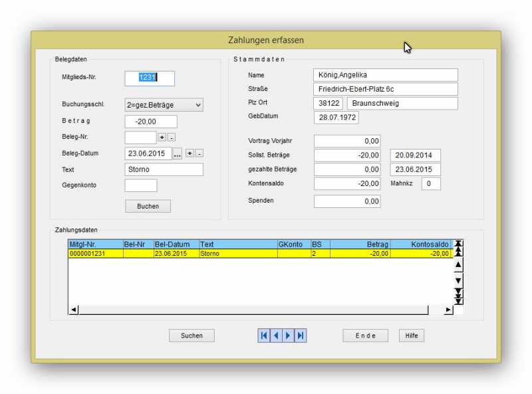This screenshot has width=532, height=394.
Task: Click the Gegenkonto input field
Action: coord(141,185)
